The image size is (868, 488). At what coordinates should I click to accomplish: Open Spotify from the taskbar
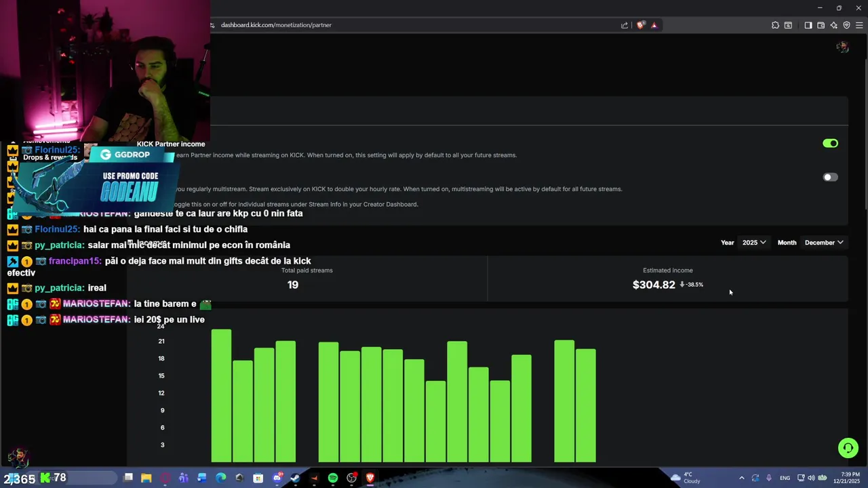333,478
